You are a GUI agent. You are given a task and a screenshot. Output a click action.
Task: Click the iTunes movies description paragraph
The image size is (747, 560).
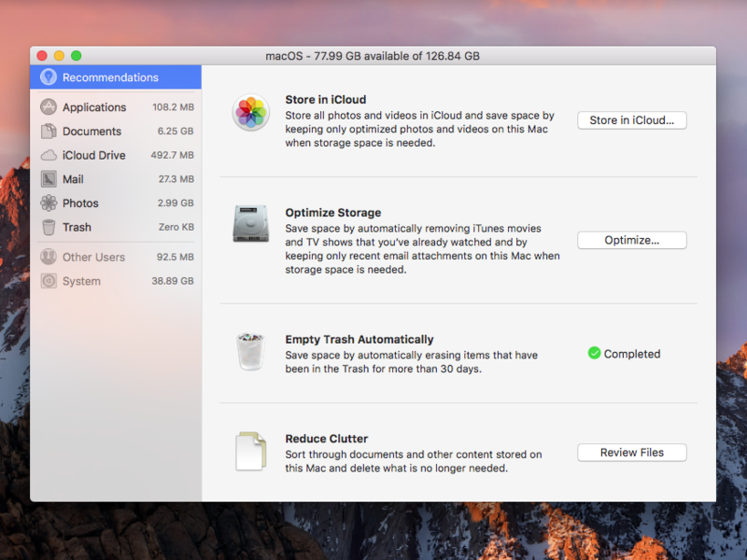(423, 249)
